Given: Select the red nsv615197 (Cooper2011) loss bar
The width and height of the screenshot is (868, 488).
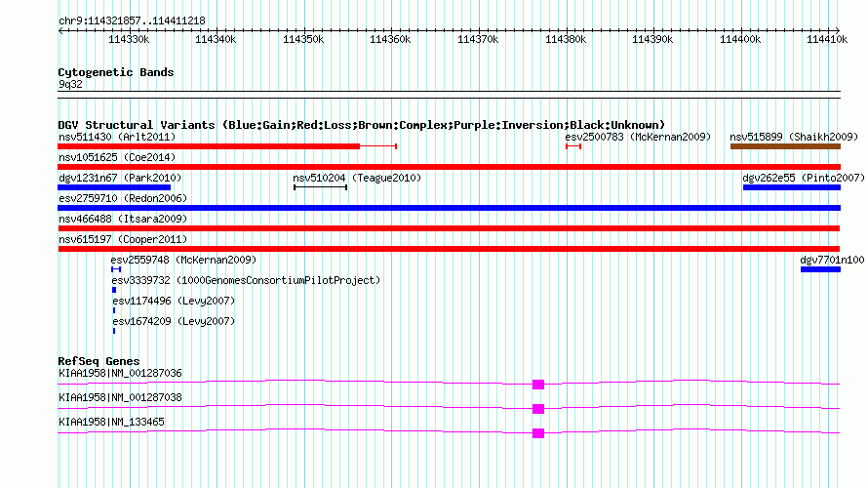Looking at the screenshot, I should coord(449,249).
